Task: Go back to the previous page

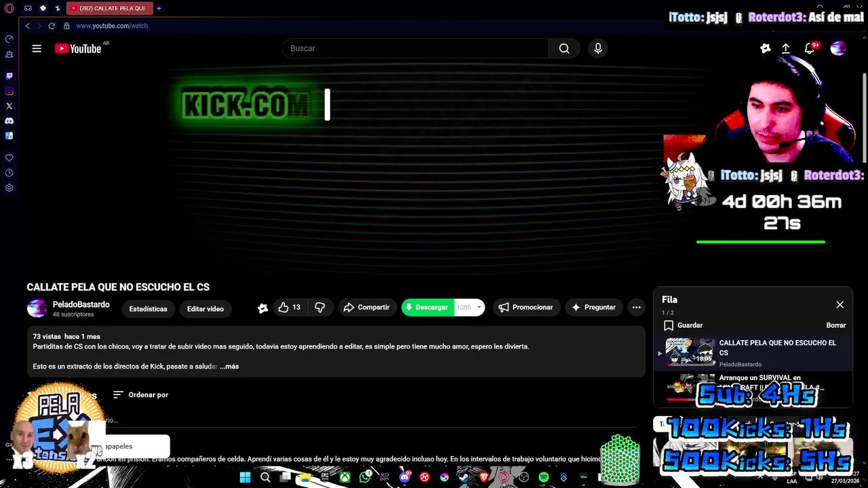Action: pos(27,26)
